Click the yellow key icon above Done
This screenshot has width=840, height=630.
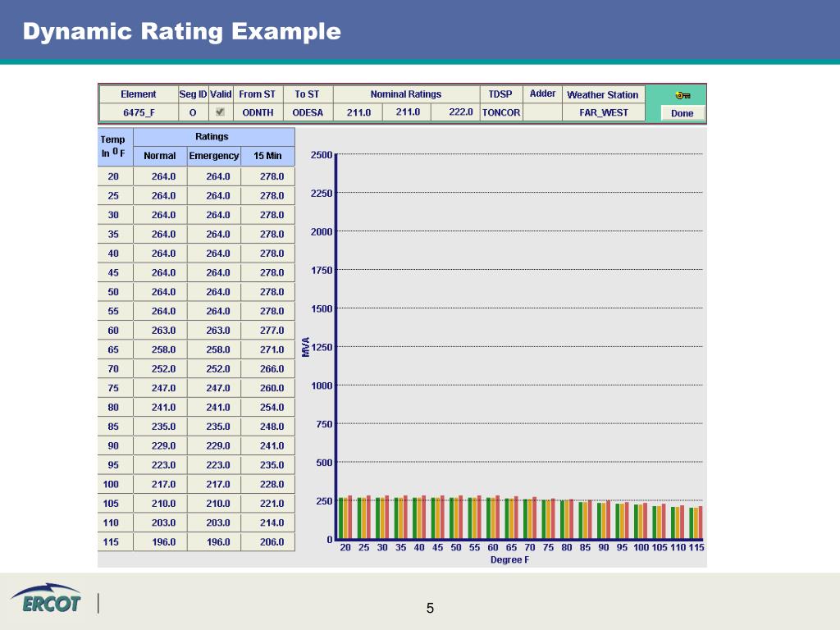pyautogui.click(x=682, y=95)
